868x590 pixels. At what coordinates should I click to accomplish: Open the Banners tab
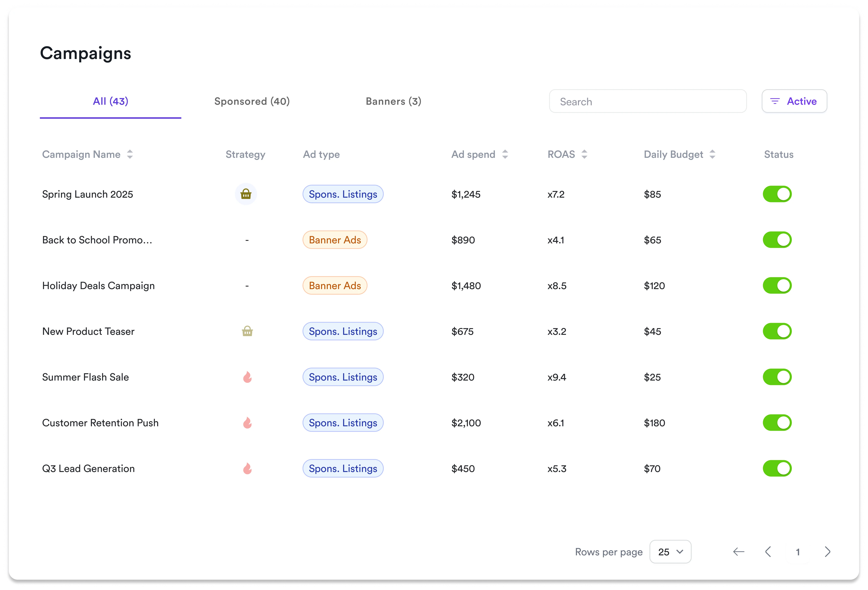pyautogui.click(x=393, y=101)
